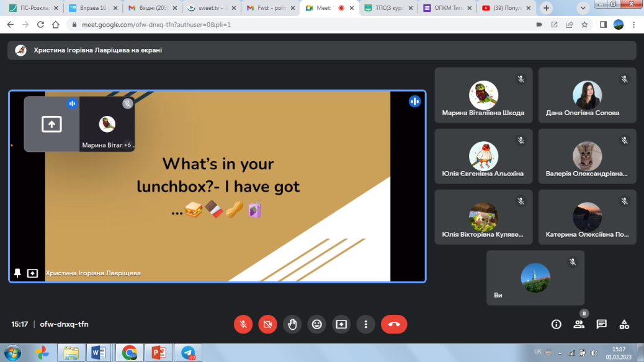This screenshot has height=362, width=644.
Task: Select Марина Віталіївна Шкода participant tile
Action: tap(483, 95)
